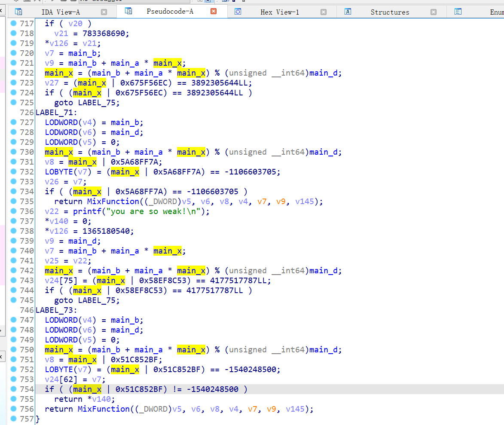Image resolution: width=504 pixels, height=425 pixels.
Task: Select MixFunction call on line 735
Action: click(x=113, y=201)
